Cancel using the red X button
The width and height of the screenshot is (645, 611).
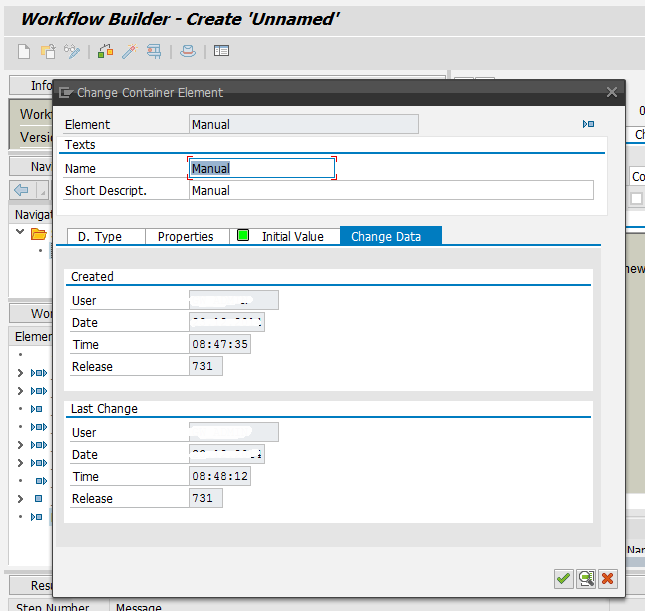[607, 578]
